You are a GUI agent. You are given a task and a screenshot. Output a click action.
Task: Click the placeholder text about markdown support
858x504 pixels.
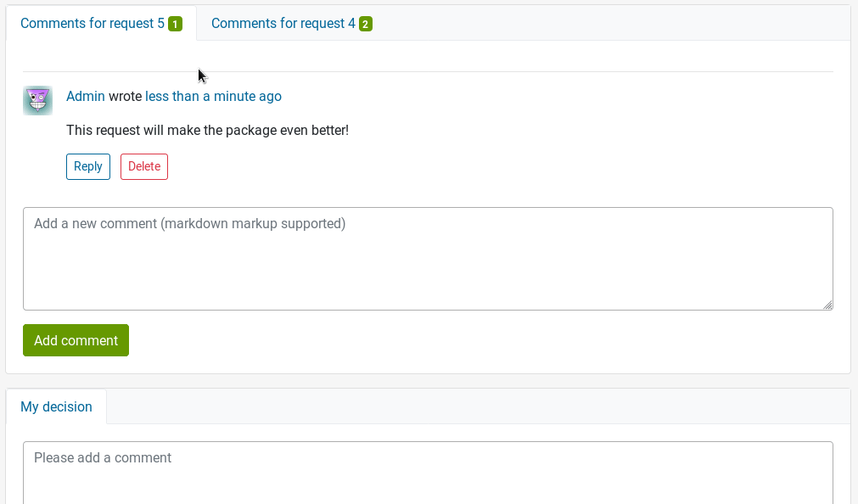189,223
